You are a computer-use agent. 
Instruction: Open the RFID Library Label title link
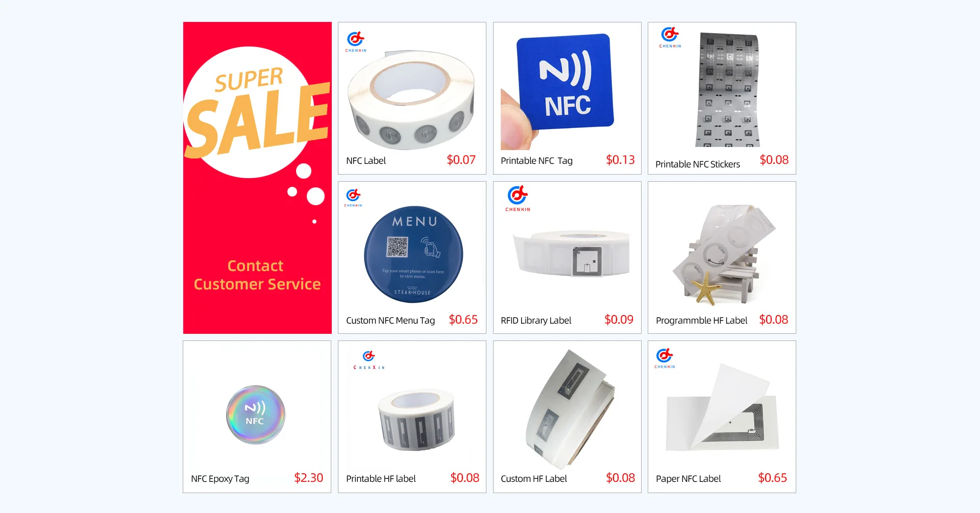pos(536,321)
